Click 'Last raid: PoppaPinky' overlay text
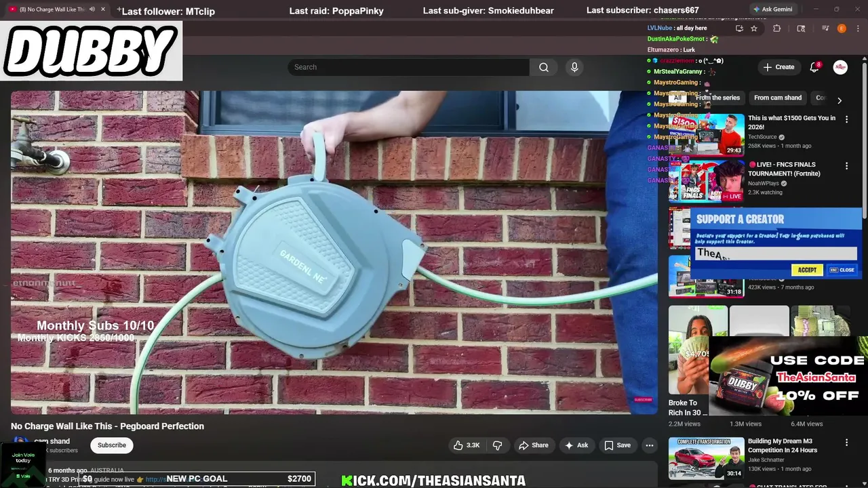Image resolution: width=868 pixels, height=488 pixels. point(336,11)
